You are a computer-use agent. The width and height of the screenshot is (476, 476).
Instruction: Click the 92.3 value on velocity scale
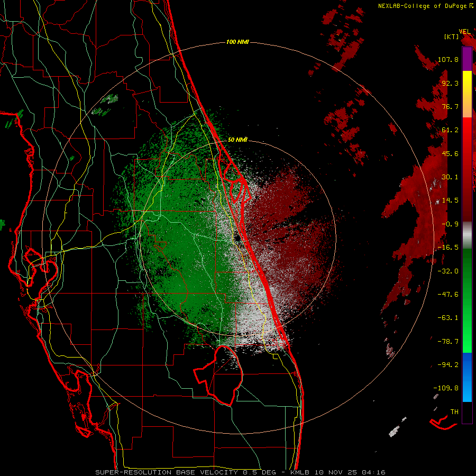450,83
